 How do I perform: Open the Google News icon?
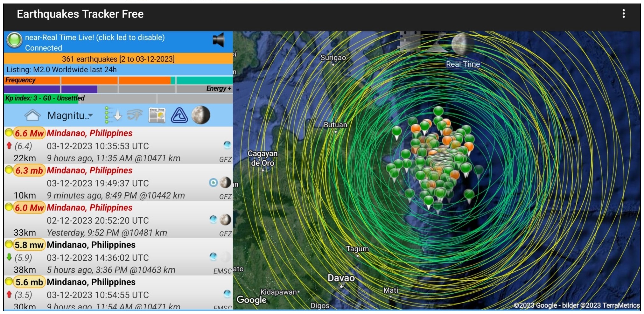[157, 115]
